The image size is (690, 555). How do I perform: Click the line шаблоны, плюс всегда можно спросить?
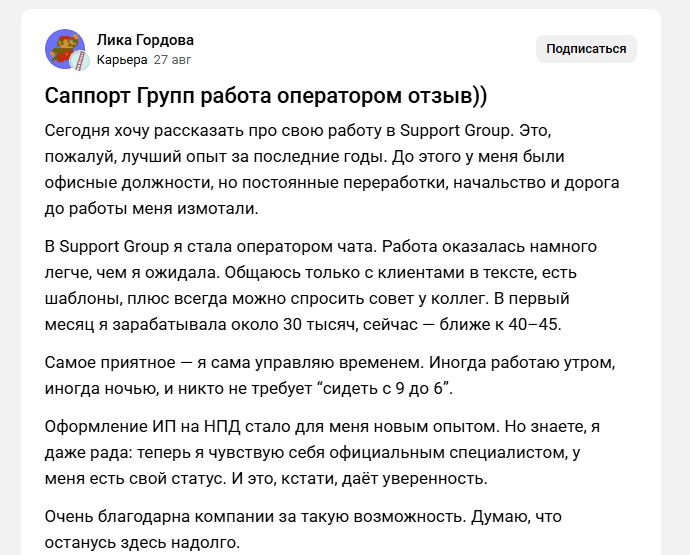pos(307,298)
